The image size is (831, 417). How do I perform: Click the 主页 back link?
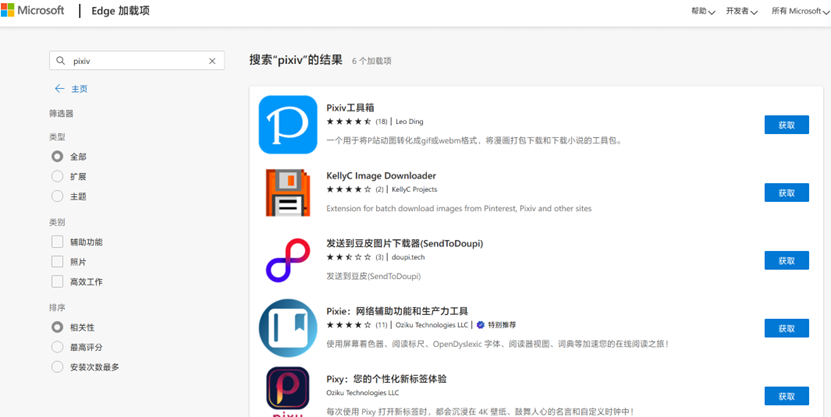coord(79,89)
